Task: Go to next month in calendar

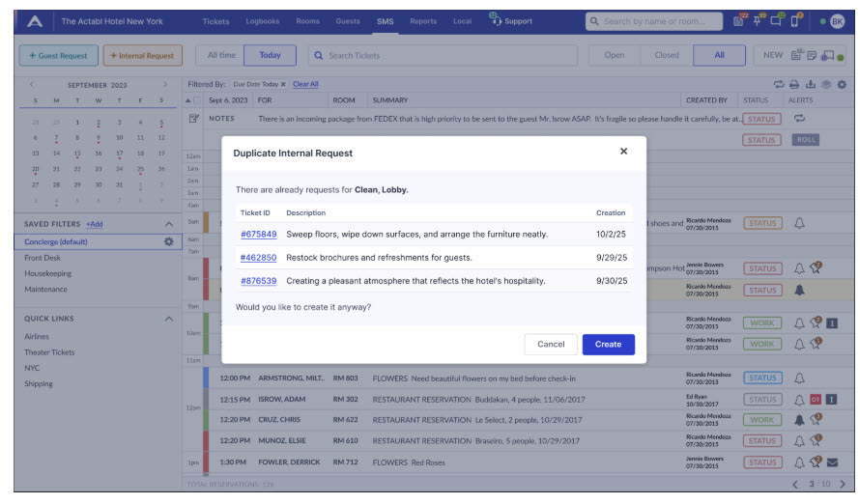Action: (x=165, y=85)
